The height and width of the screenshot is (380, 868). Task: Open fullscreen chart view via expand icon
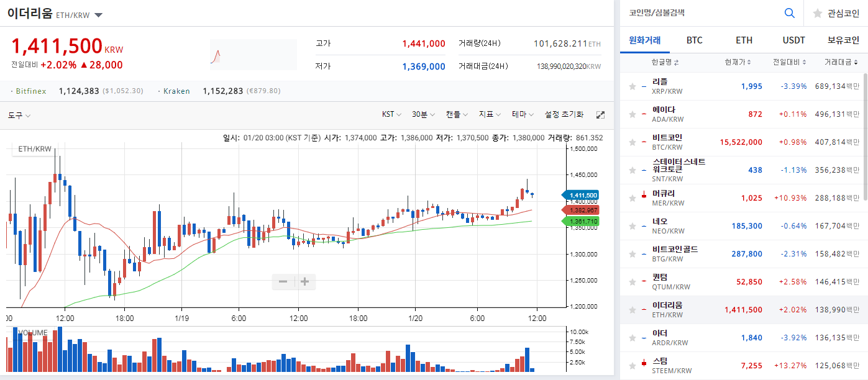(600, 114)
